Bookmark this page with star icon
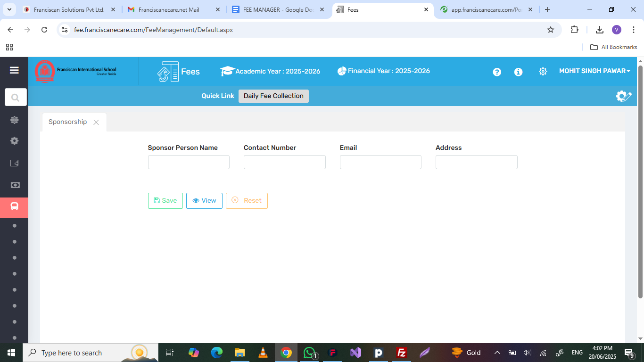 tap(551, 30)
